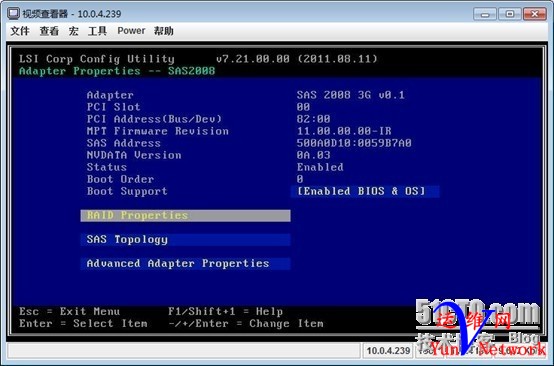Click the SAS Address value 500A0D10:0059B7A0

(354, 143)
